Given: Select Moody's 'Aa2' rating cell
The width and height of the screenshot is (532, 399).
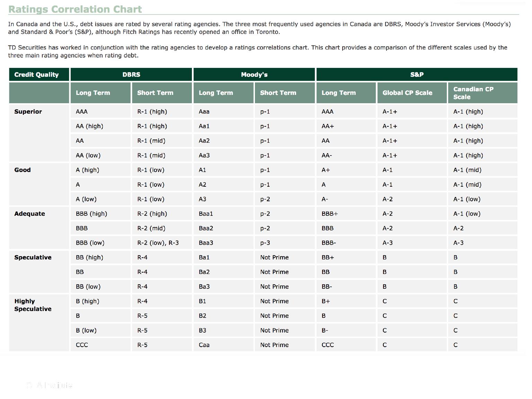Looking at the screenshot, I should tap(223, 141).
